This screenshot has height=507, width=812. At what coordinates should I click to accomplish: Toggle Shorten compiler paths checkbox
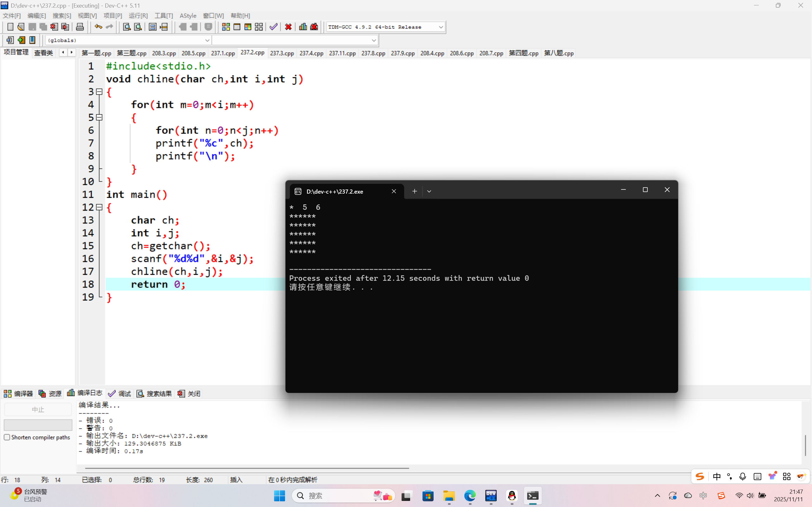pos(7,437)
